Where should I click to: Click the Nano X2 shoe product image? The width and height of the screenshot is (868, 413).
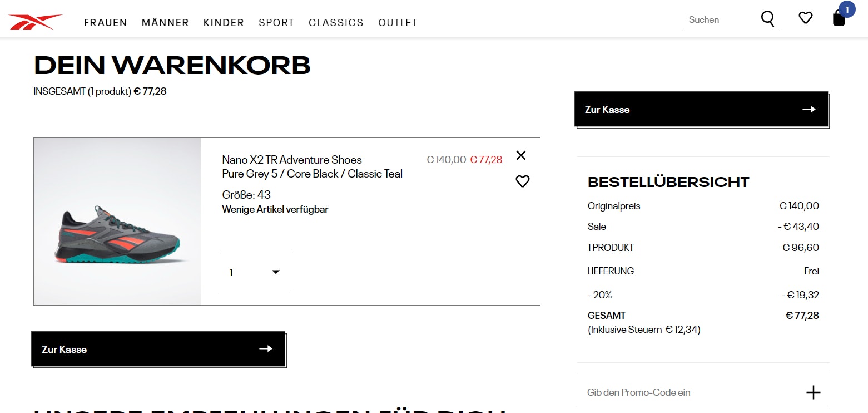pos(117,221)
